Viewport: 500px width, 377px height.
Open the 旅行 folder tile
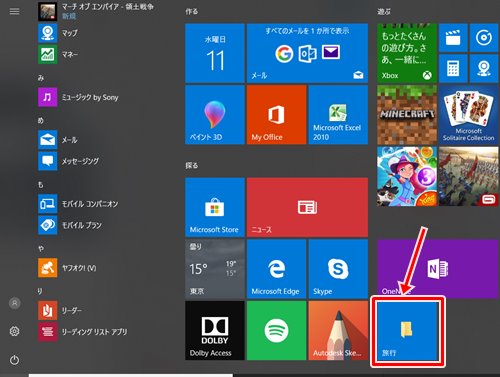click(x=408, y=331)
